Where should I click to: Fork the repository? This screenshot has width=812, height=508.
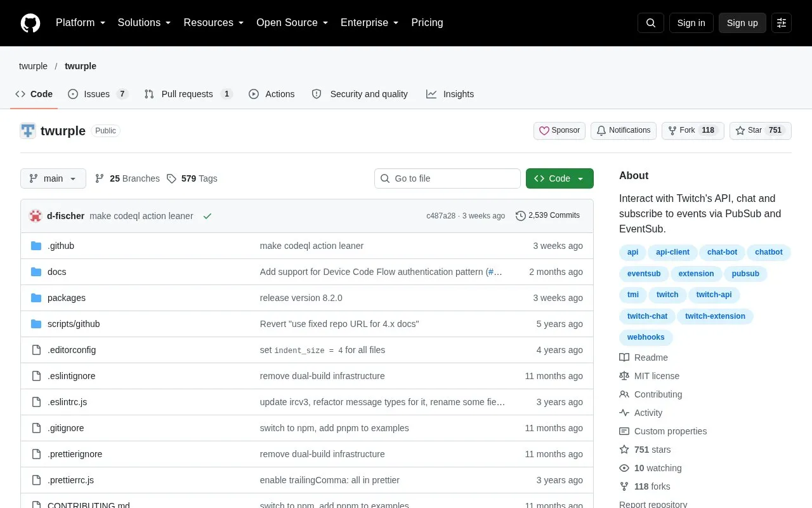tap(693, 131)
